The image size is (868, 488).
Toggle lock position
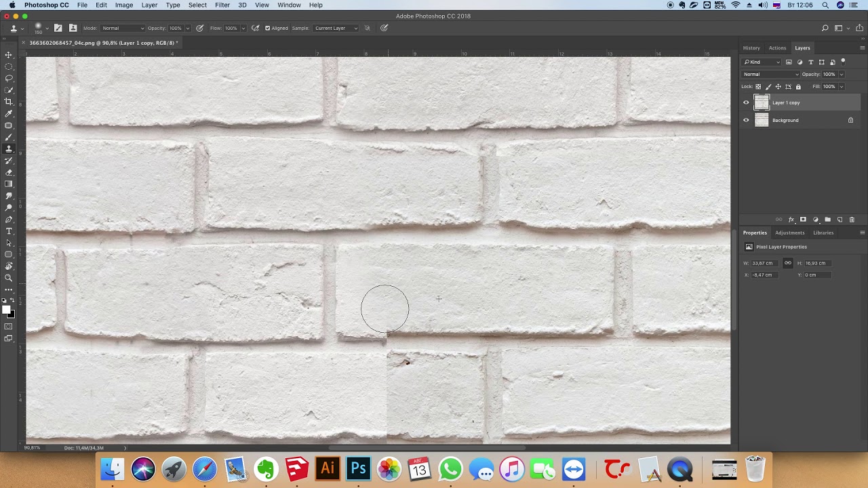coord(778,87)
